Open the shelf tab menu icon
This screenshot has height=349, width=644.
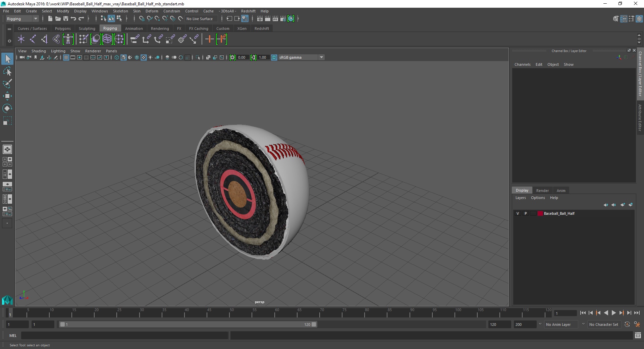click(9, 29)
